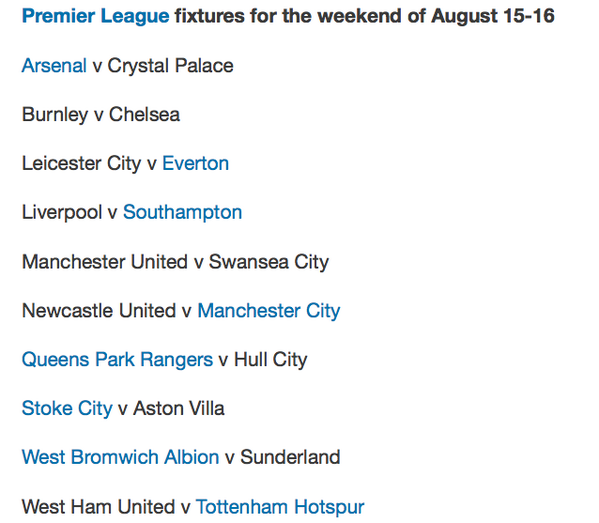Click the Liverpool team name
599x523 pixels.
tap(62, 213)
